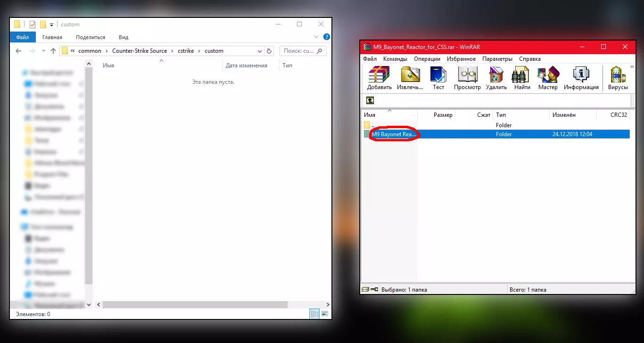Launch the Мастер (Wizard) tool
The height and width of the screenshot is (343, 644).
click(548, 74)
